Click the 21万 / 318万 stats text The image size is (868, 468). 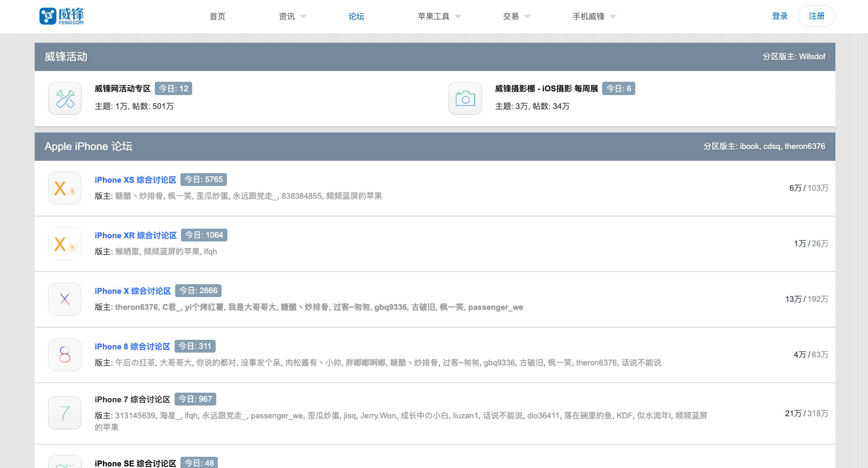point(807,414)
